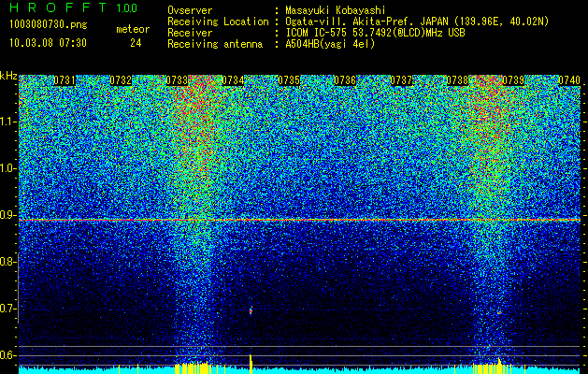
Task: Click the meteor count label
Action: (x=133, y=29)
